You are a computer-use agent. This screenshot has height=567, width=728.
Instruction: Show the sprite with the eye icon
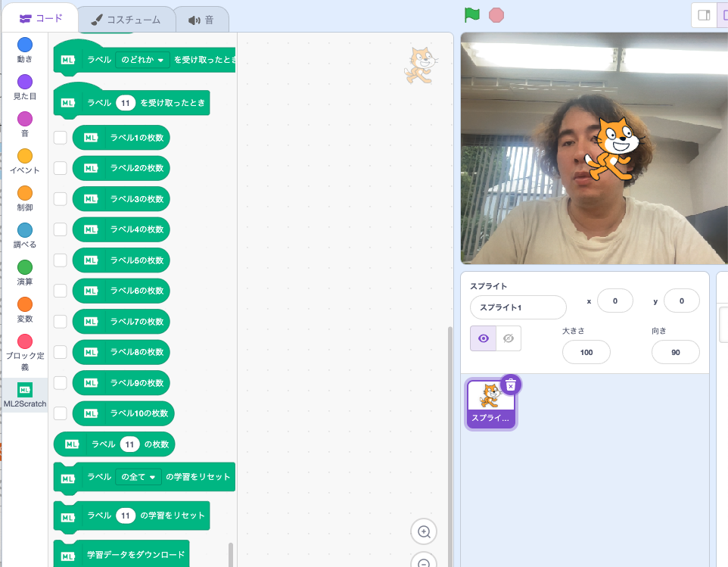point(484,338)
